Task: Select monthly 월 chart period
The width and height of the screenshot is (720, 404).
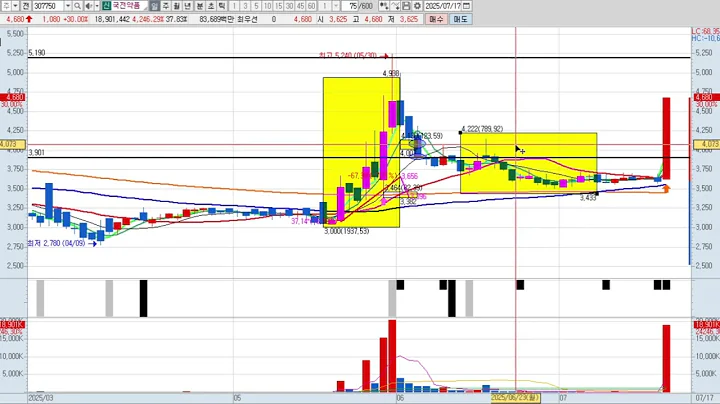Action: (x=176, y=6)
